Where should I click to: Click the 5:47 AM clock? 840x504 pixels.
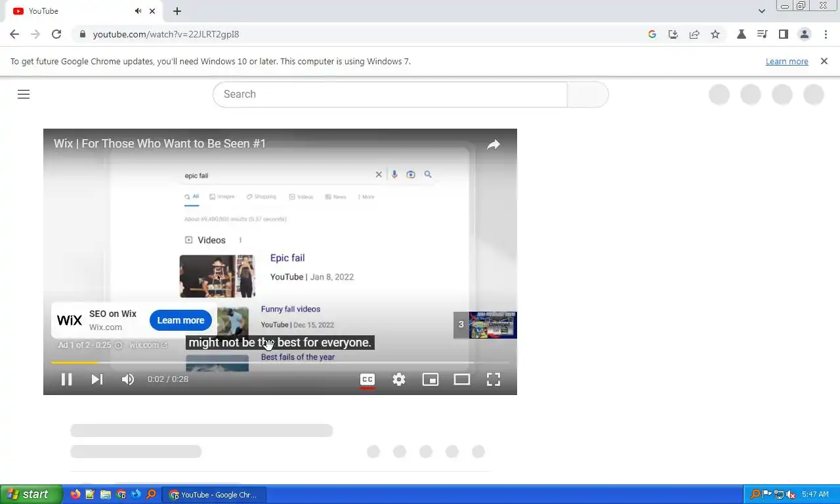[815, 494]
